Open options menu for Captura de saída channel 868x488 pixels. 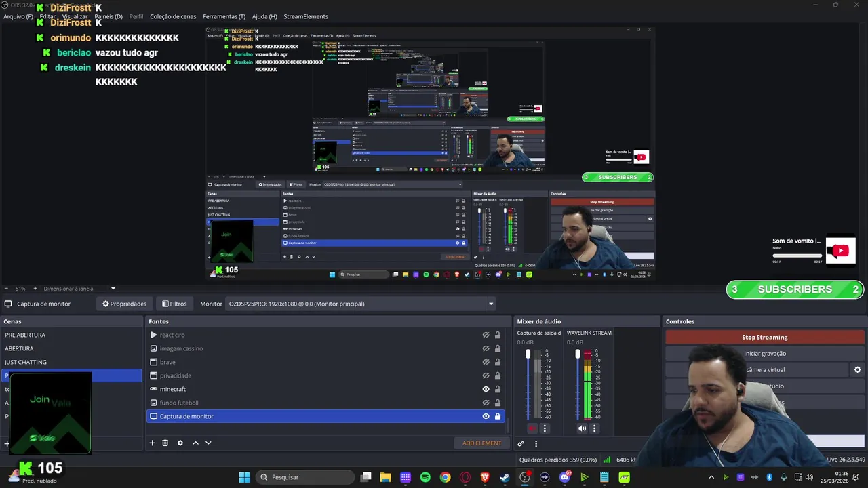[544, 428]
